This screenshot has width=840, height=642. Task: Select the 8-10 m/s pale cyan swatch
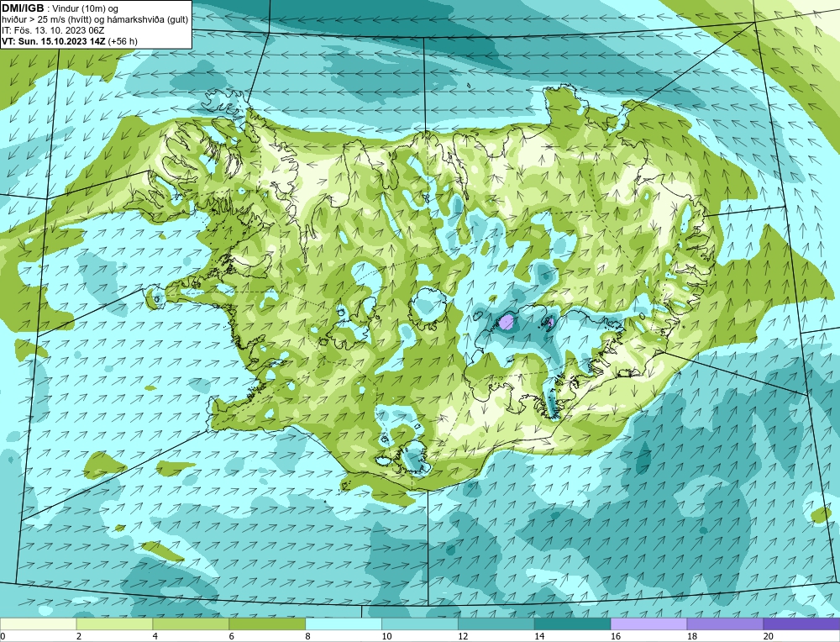(x=344, y=624)
